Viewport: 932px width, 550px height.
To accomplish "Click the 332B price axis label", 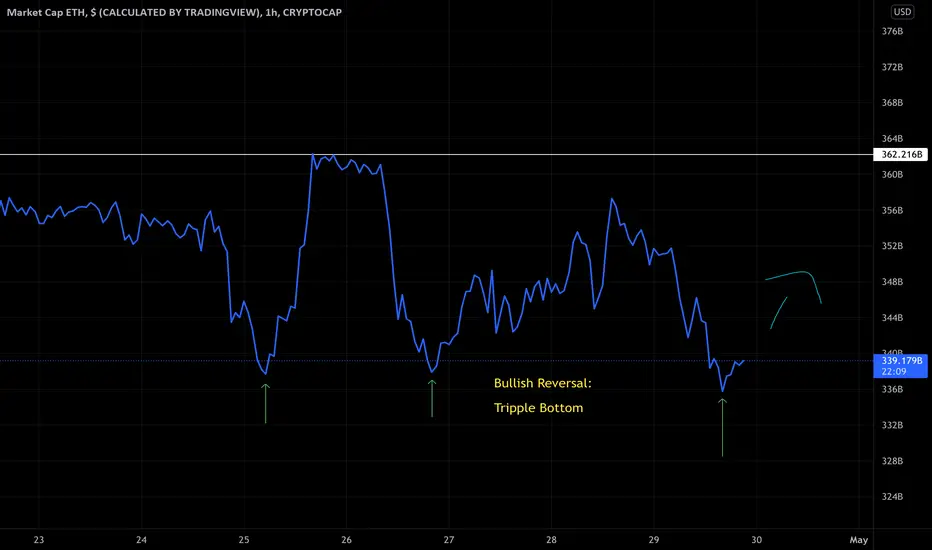I will point(892,425).
